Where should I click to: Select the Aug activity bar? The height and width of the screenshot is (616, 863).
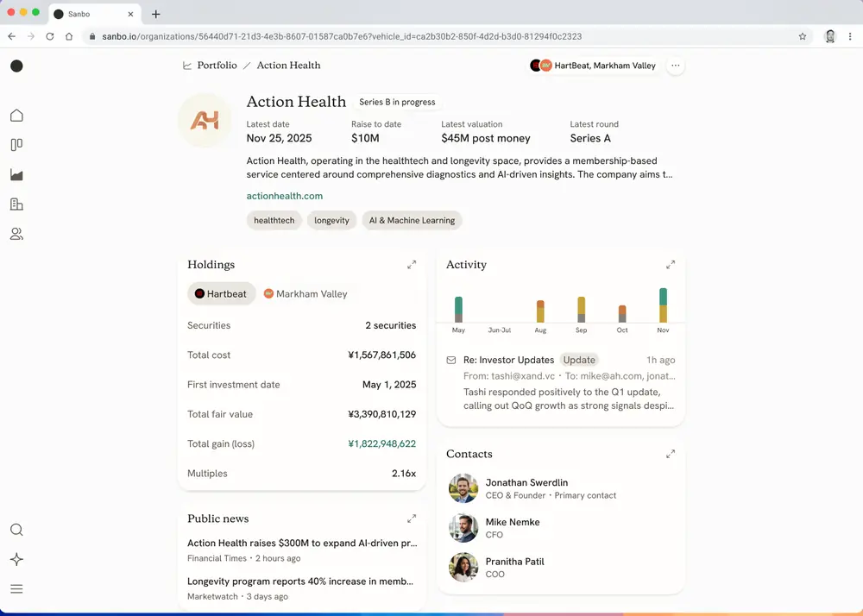540,311
